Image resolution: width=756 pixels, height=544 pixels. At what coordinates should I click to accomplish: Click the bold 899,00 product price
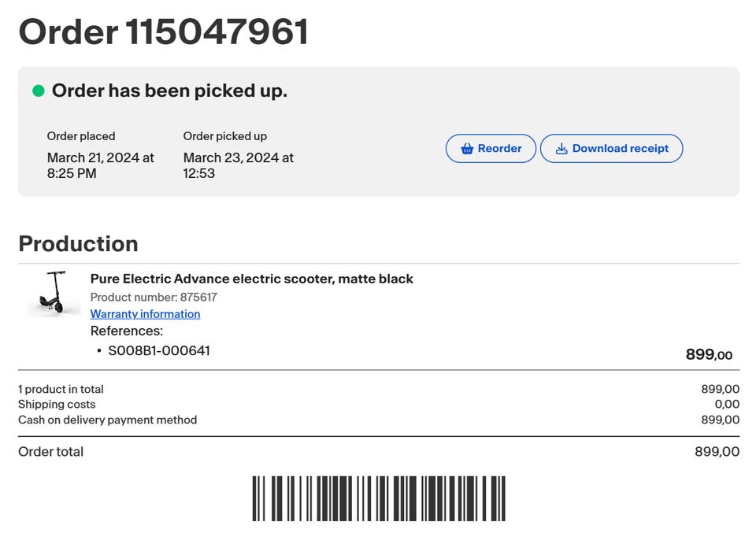pyautogui.click(x=709, y=355)
